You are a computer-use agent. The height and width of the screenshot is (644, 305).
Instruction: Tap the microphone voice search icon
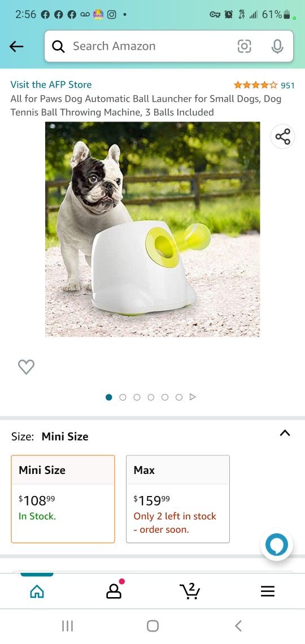277,46
